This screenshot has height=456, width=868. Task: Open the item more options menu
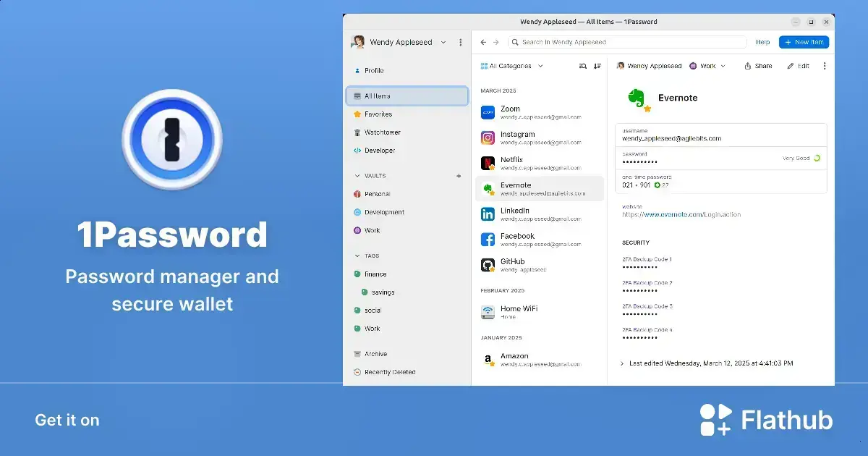824,66
